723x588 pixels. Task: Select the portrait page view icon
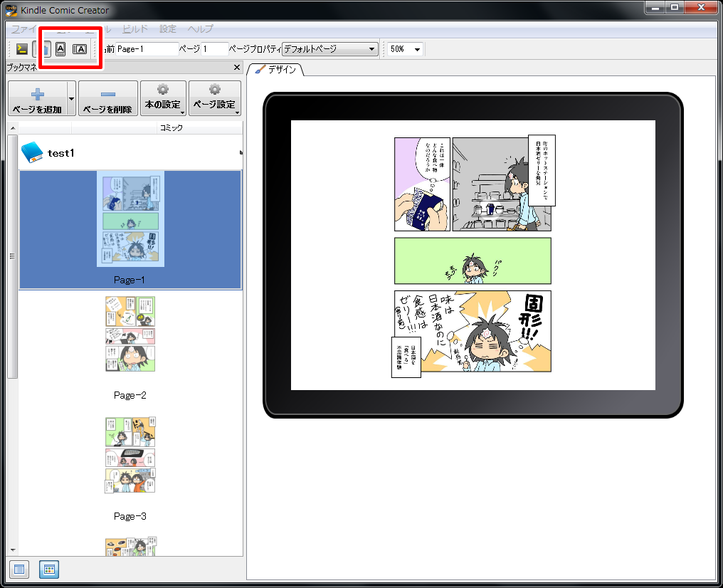pos(60,49)
